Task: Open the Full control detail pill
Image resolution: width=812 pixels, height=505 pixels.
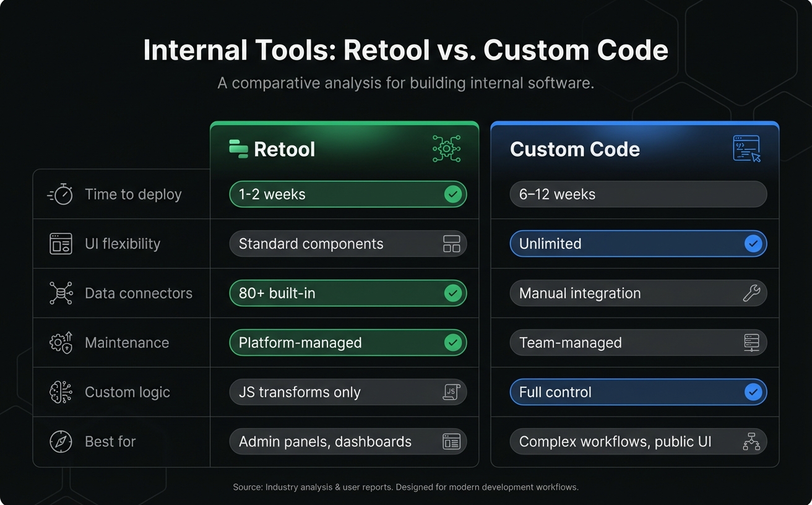Action: click(638, 392)
